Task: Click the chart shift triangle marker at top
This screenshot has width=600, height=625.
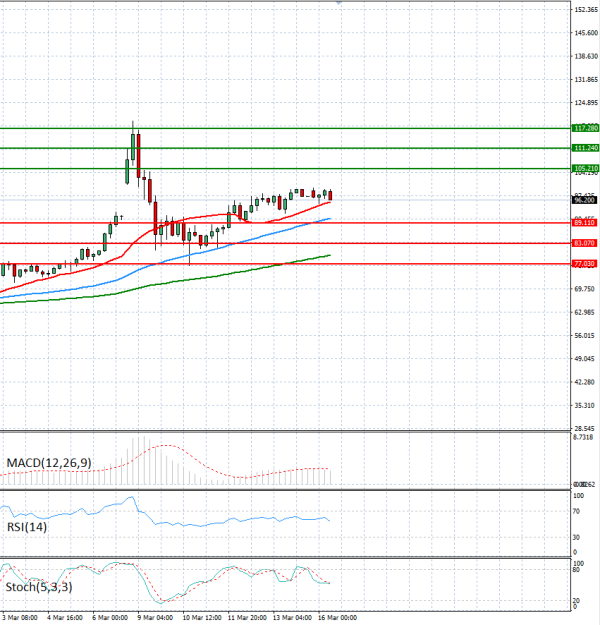Action: (x=339, y=3)
